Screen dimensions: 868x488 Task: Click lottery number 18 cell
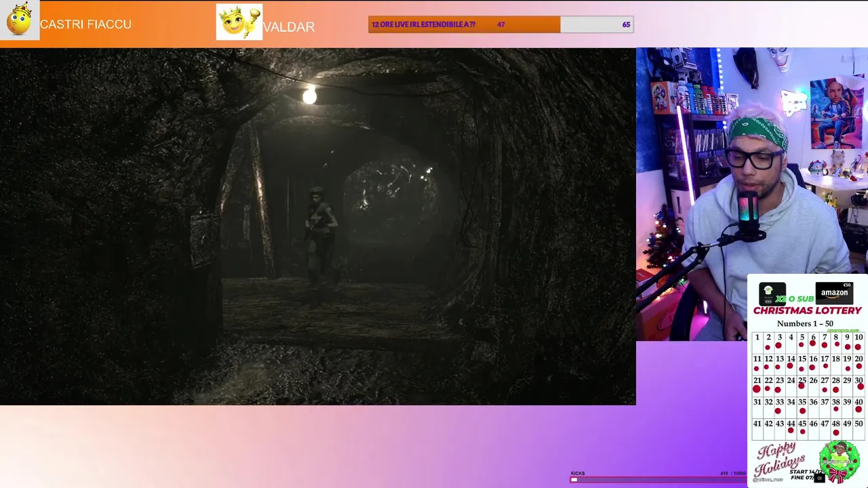click(x=836, y=364)
